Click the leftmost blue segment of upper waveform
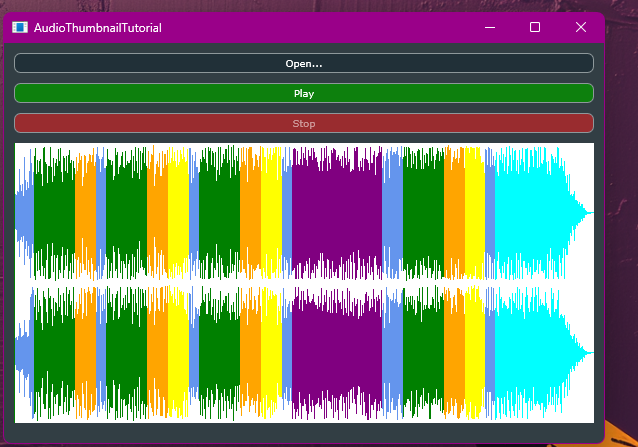Viewport: 638px width, 447px height. tap(24, 212)
